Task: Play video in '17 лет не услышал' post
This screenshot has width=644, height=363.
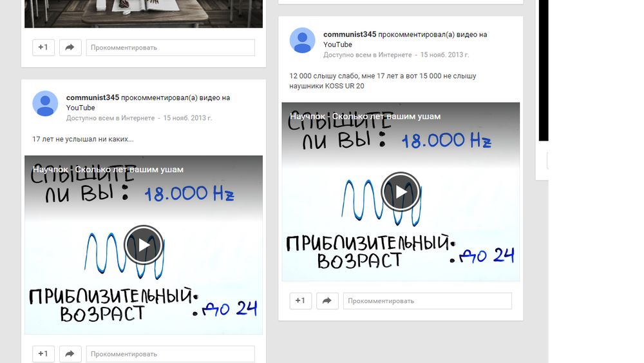Action: tap(143, 245)
